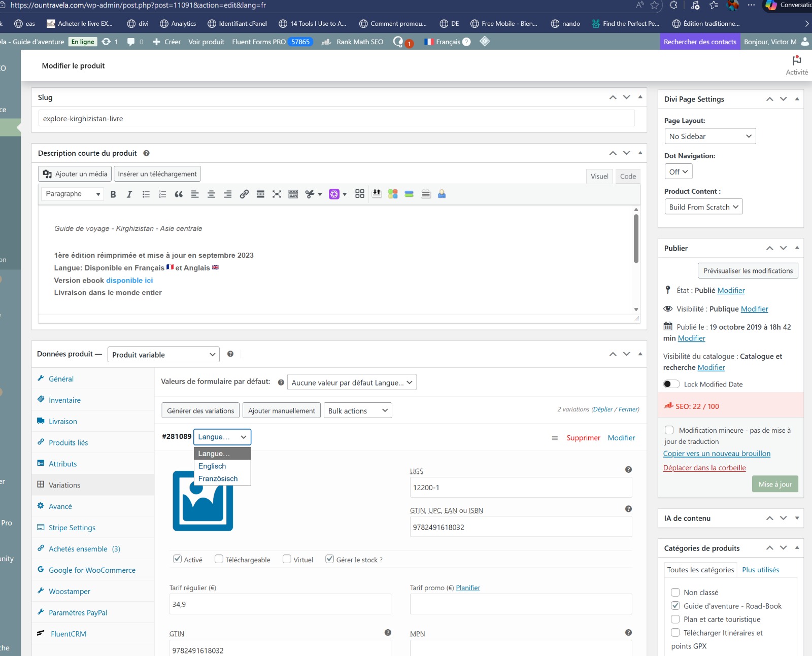
Task: Toggle Lock Modified Date switch
Action: 671,384
